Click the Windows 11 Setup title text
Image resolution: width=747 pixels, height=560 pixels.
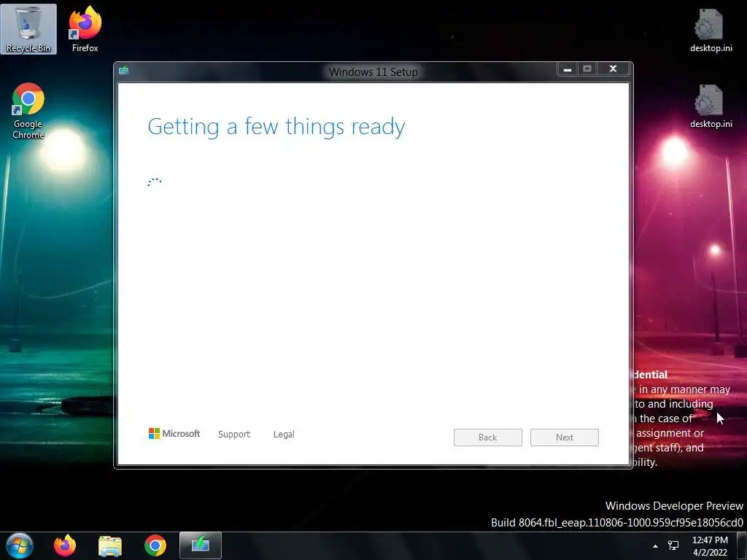coord(373,72)
